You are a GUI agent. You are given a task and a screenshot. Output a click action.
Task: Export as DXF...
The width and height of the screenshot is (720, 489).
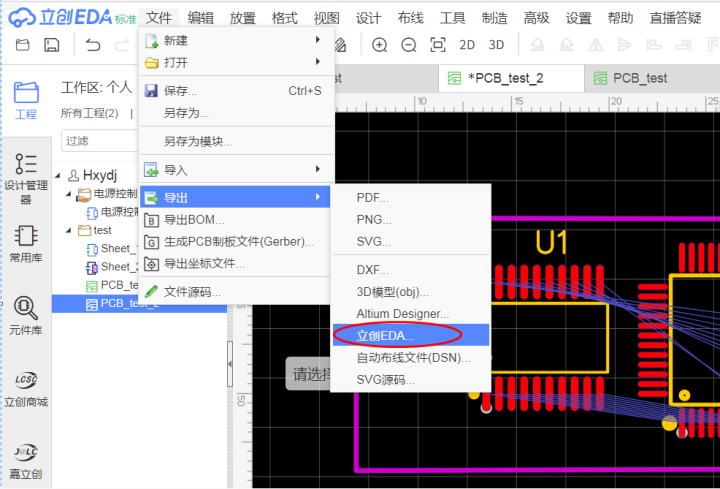pyautogui.click(x=411, y=270)
